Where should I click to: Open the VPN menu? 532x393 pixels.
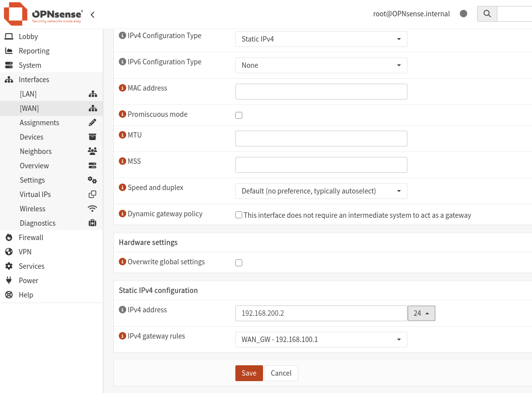click(25, 252)
